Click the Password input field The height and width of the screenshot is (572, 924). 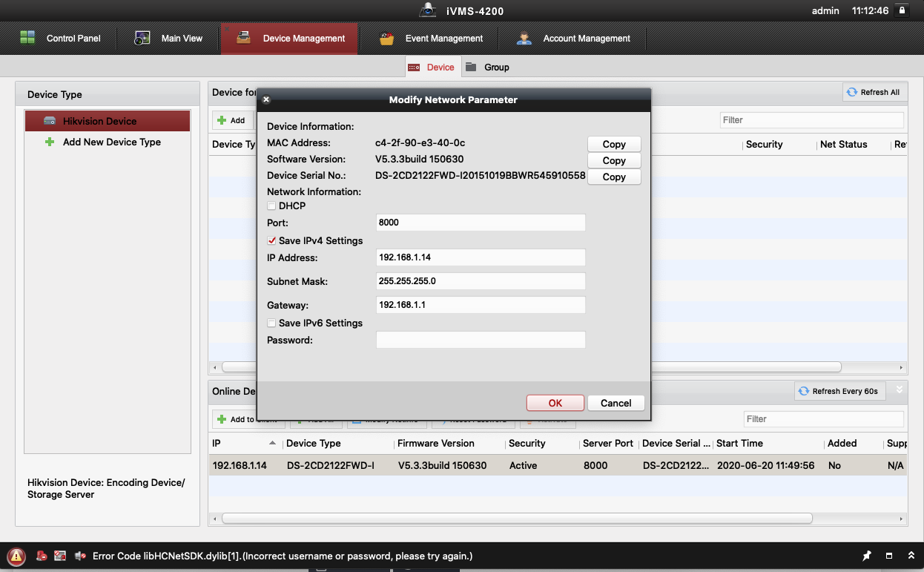pyautogui.click(x=481, y=340)
